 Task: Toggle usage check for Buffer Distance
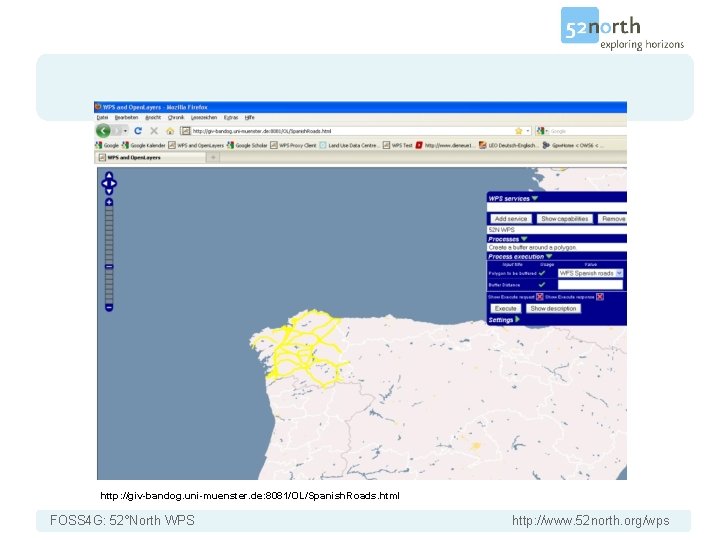click(542, 285)
